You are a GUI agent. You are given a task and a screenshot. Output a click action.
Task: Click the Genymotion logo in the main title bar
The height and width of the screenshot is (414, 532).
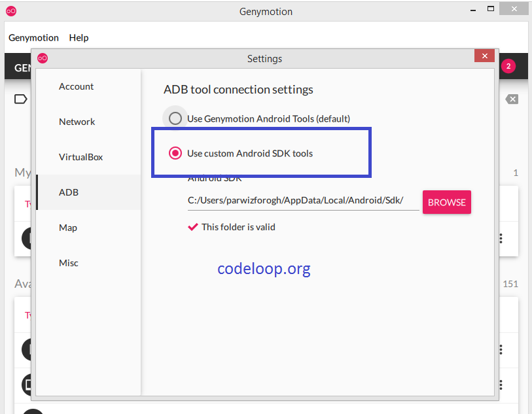11,11
